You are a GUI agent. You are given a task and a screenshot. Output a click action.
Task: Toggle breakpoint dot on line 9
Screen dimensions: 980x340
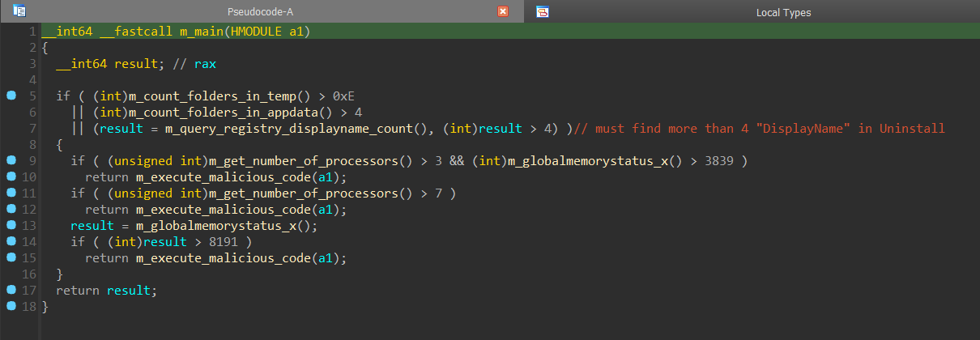11,160
